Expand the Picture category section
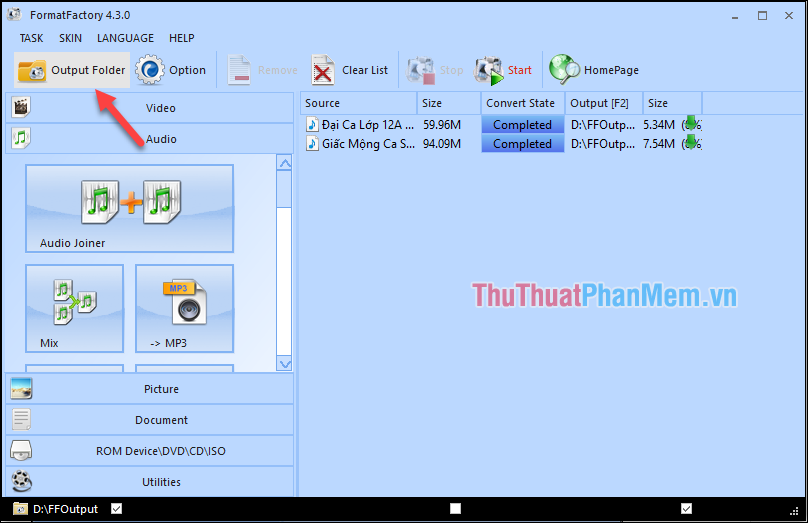Image resolution: width=808 pixels, height=523 pixels. click(x=150, y=389)
